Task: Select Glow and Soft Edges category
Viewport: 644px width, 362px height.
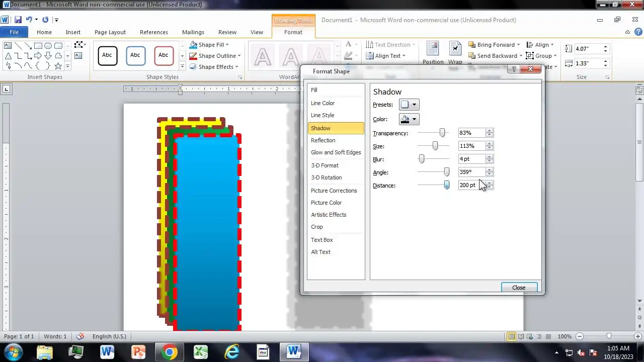Action: (x=336, y=152)
